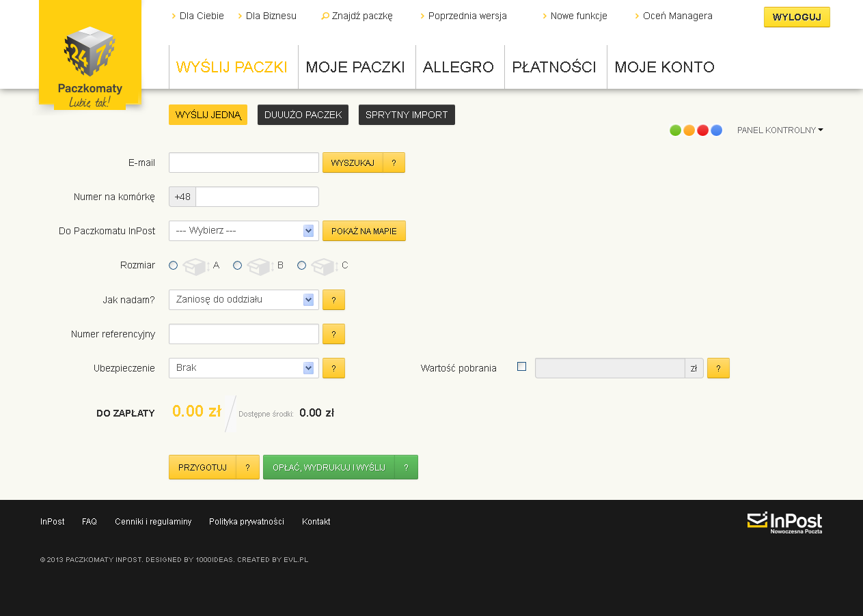This screenshot has height=616, width=863.
Task: Click Pokaż na mapie button
Action: tap(364, 231)
